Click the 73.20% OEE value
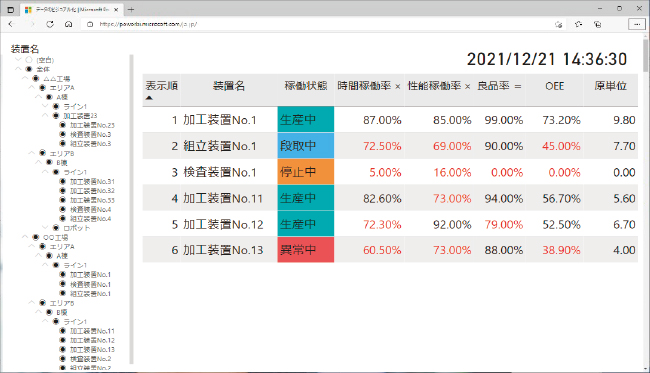The image size is (650, 373). point(561,120)
